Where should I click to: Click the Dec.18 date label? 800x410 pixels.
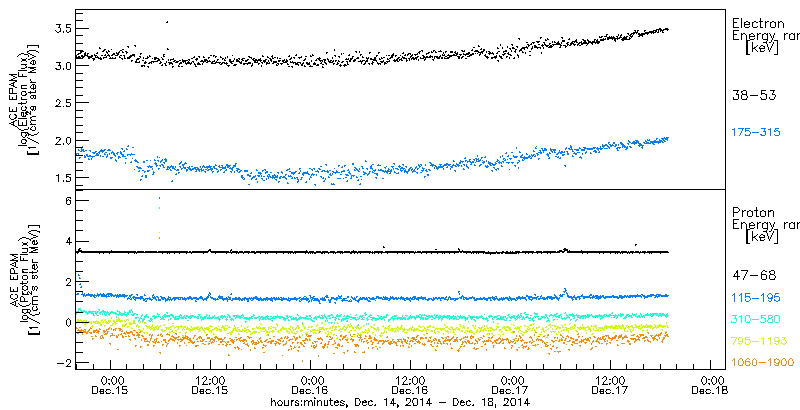(711, 391)
